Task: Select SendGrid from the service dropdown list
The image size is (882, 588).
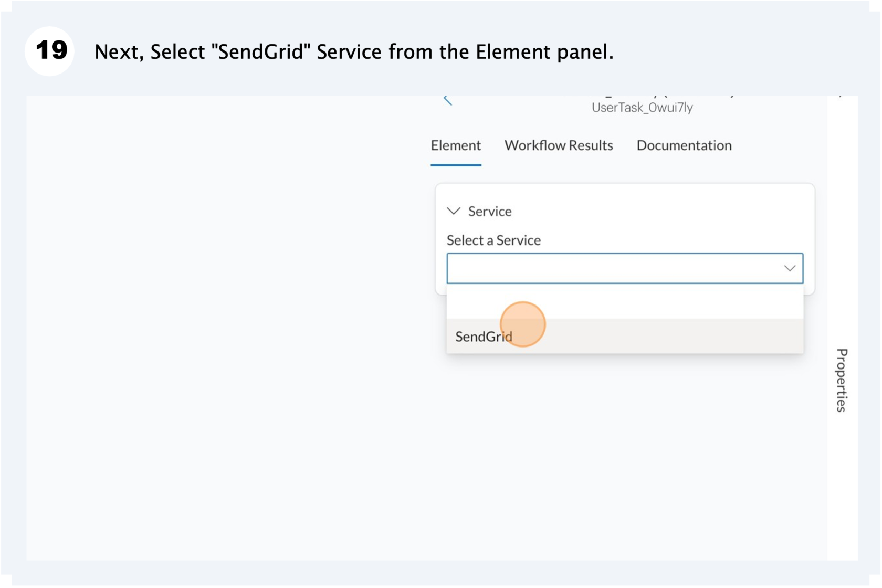Action: tap(625, 337)
